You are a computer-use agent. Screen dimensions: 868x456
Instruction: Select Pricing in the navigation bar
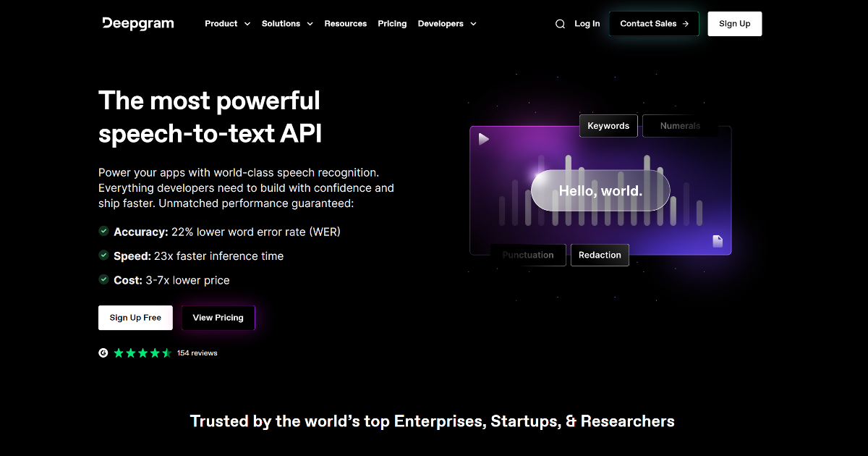(x=392, y=23)
